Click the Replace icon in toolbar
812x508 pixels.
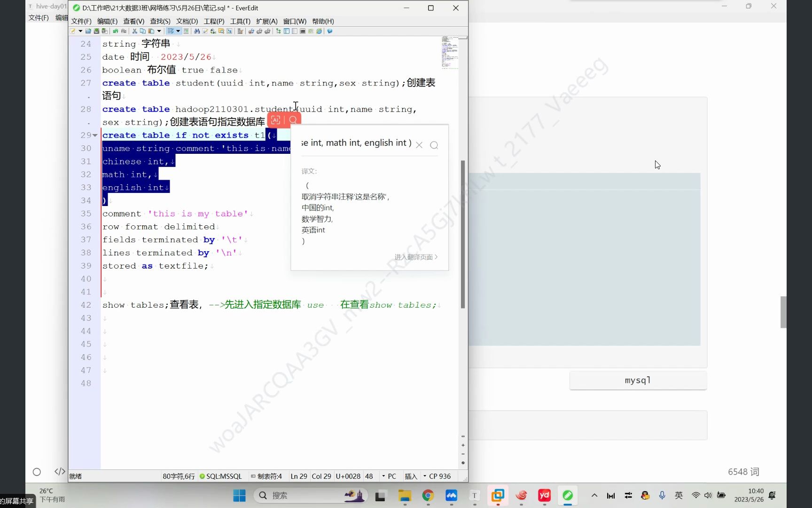(213, 31)
